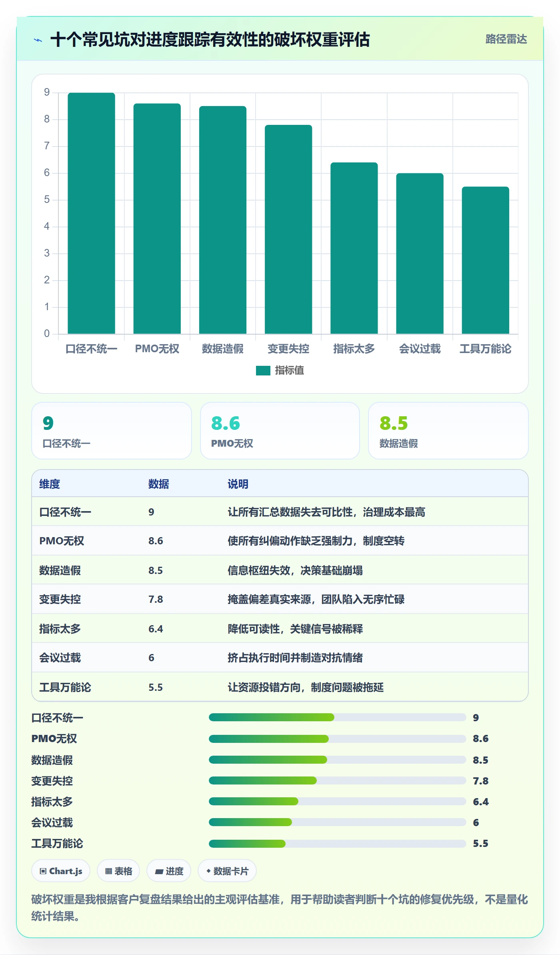Viewport: 560px width, 955px height.
Task: Open the 8.6 PMO无权 data card
Action: (x=280, y=431)
